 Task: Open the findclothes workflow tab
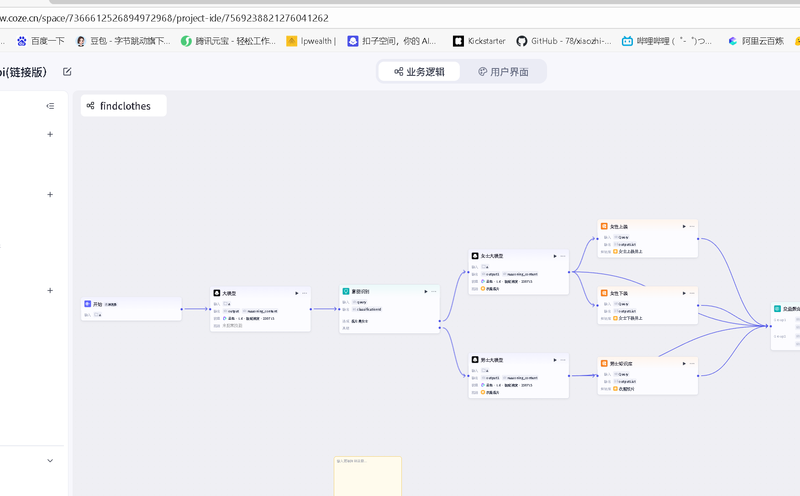click(123, 106)
